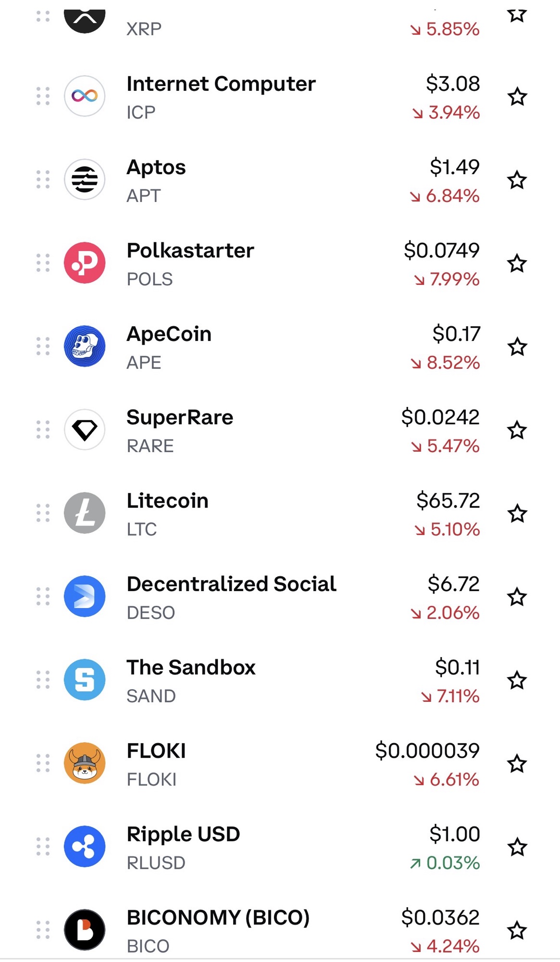Image resolution: width=560 pixels, height=962 pixels.
Task: Tap the Aptos coin logo
Action: 85,179
